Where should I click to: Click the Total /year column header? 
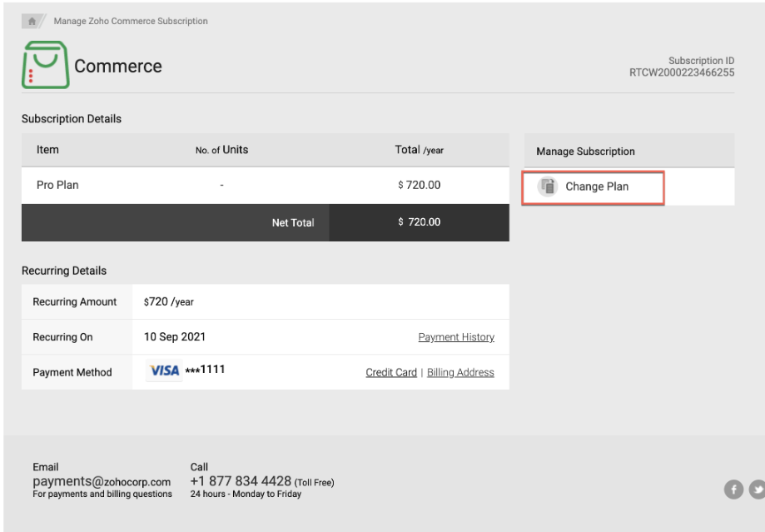[x=419, y=150]
